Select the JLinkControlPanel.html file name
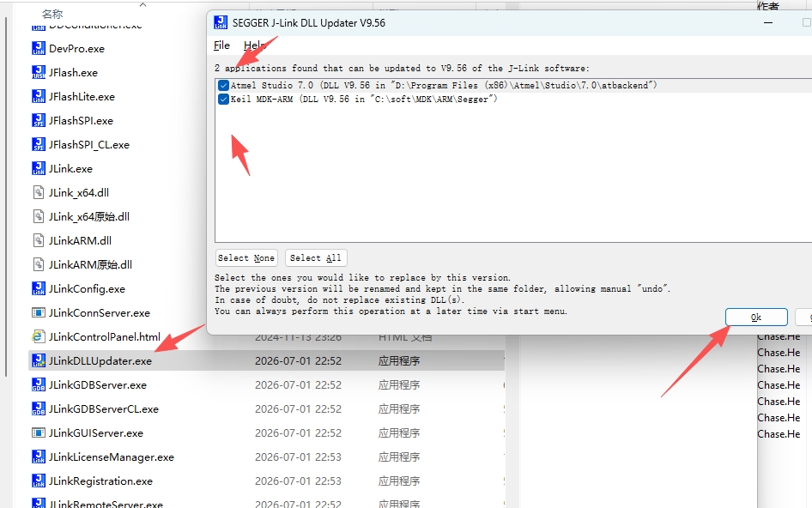This screenshot has width=812, height=508. [x=105, y=337]
